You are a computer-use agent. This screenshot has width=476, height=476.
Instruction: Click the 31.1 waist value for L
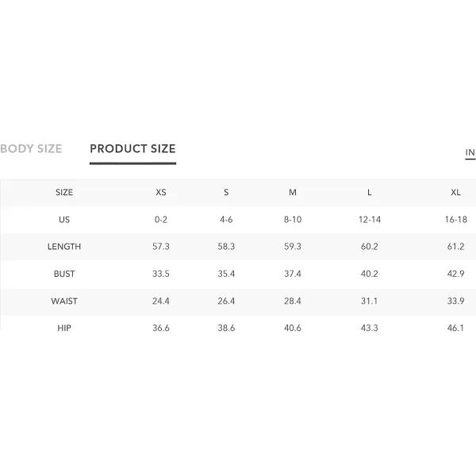(370, 301)
